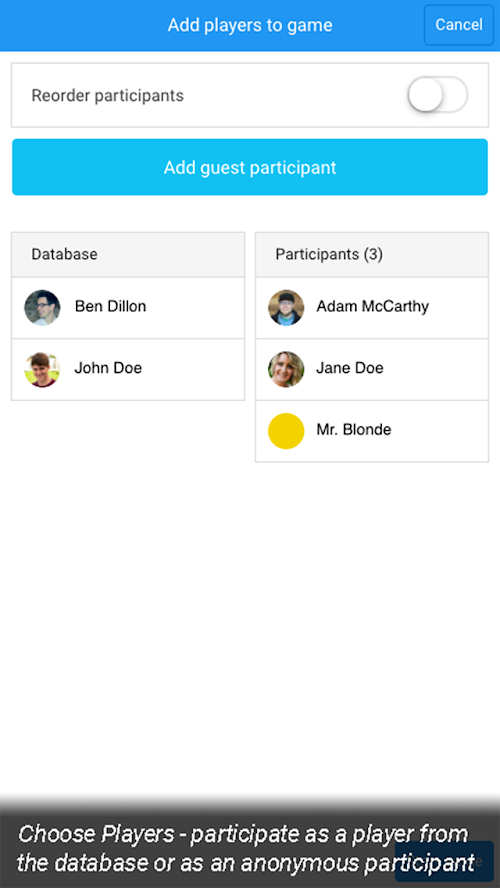Select Mr. Blonde name in Participants list

point(354,430)
